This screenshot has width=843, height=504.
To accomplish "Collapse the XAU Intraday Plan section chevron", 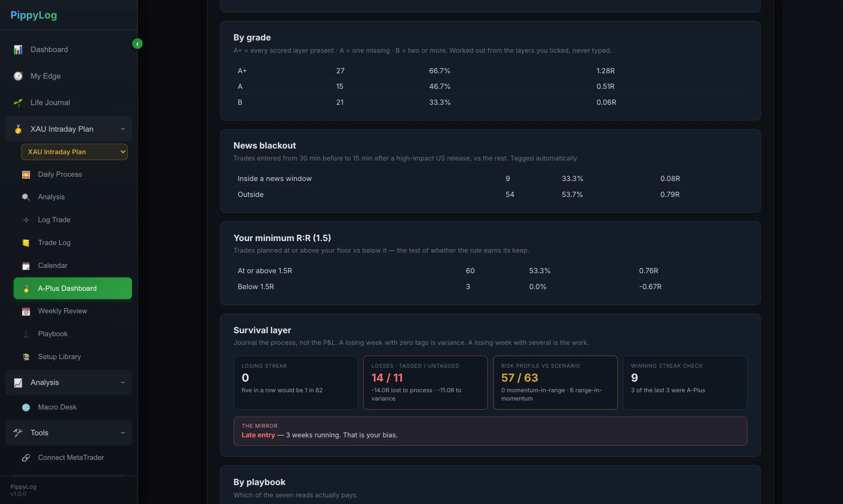I will point(123,129).
